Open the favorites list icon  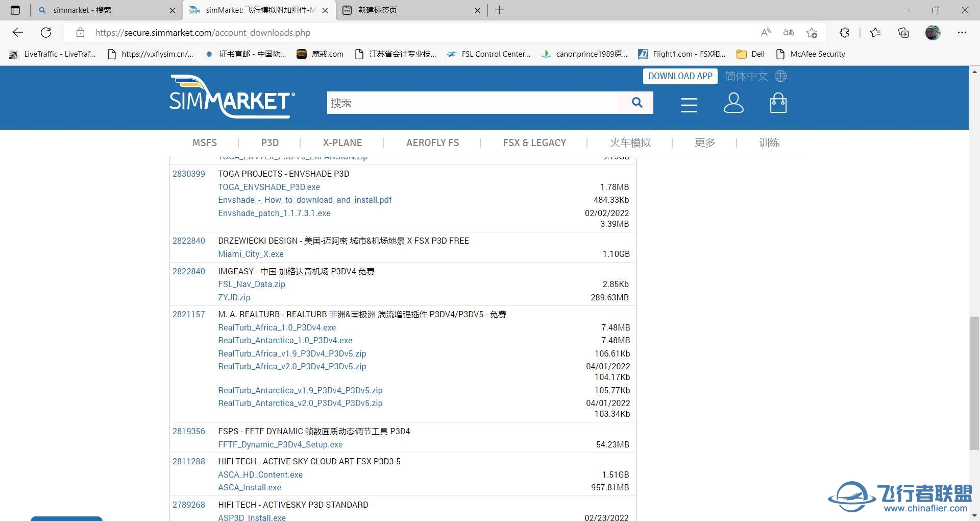pos(875,33)
